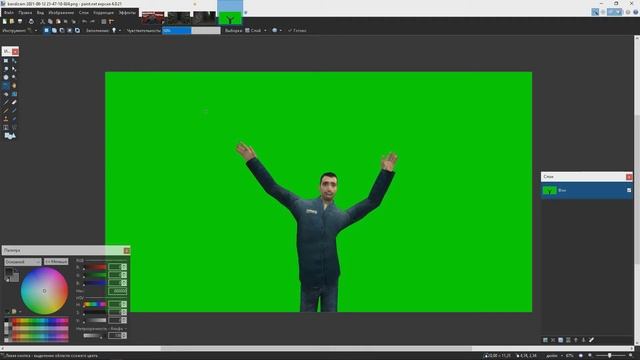
Task: Close the Палитра colors panel
Action: pos(127,251)
